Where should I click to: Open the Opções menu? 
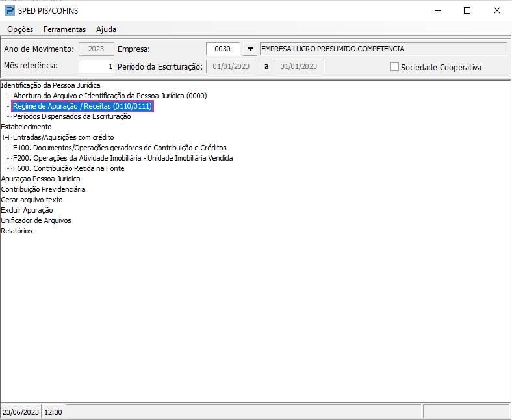point(20,29)
